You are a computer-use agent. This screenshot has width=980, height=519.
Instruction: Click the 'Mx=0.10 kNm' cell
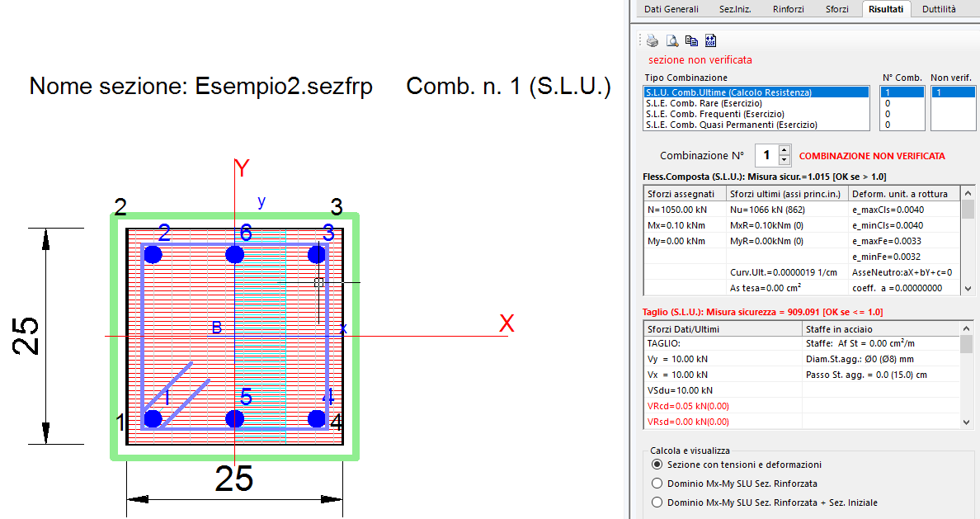685,225
